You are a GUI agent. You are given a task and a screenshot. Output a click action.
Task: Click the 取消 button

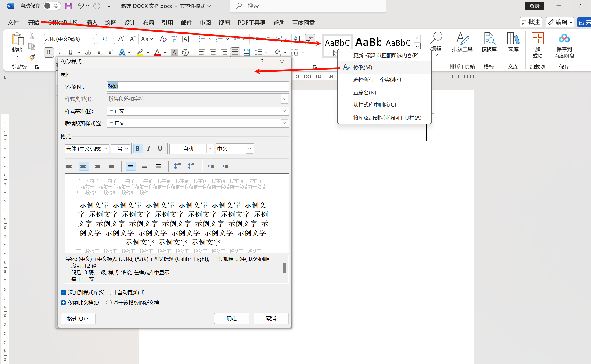pyautogui.click(x=271, y=318)
